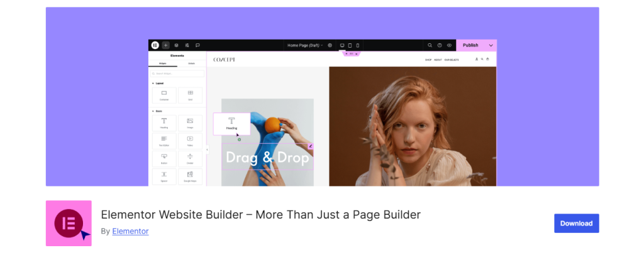Open the Publish options dropdown arrow

[491, 45]
